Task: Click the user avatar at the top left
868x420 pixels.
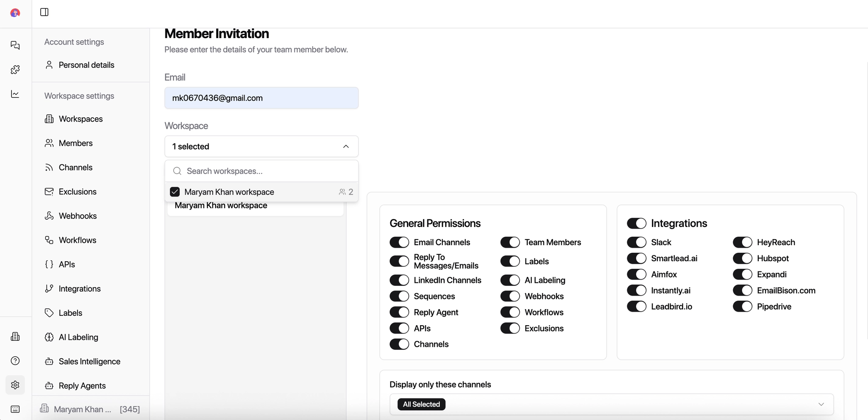Action: 15,13
